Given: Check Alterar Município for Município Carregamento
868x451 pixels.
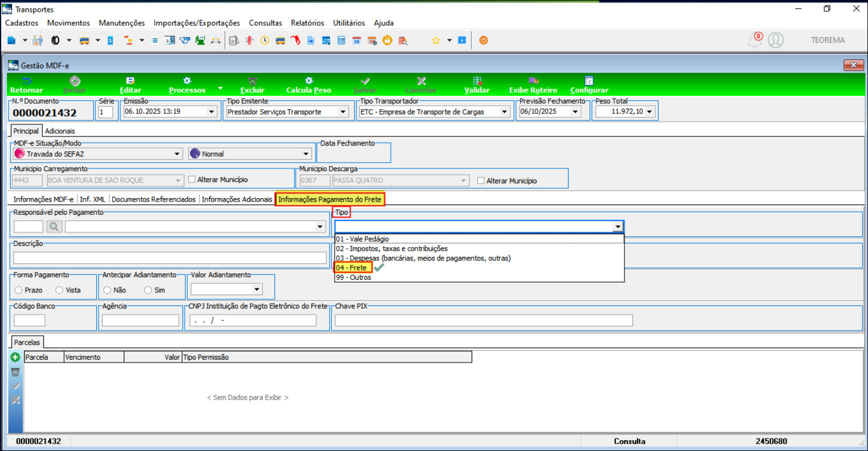Looking at the screenshot, I should point(192,179).
